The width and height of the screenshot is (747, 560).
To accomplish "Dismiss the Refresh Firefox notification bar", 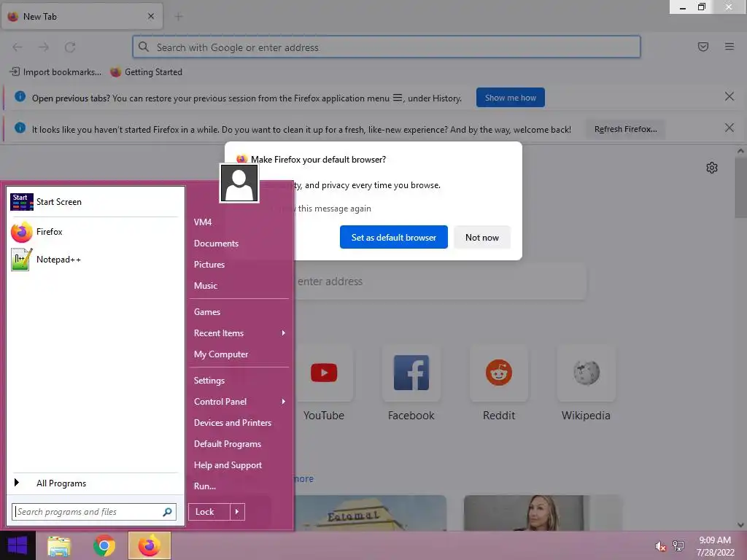I will (x=729, y=128).
